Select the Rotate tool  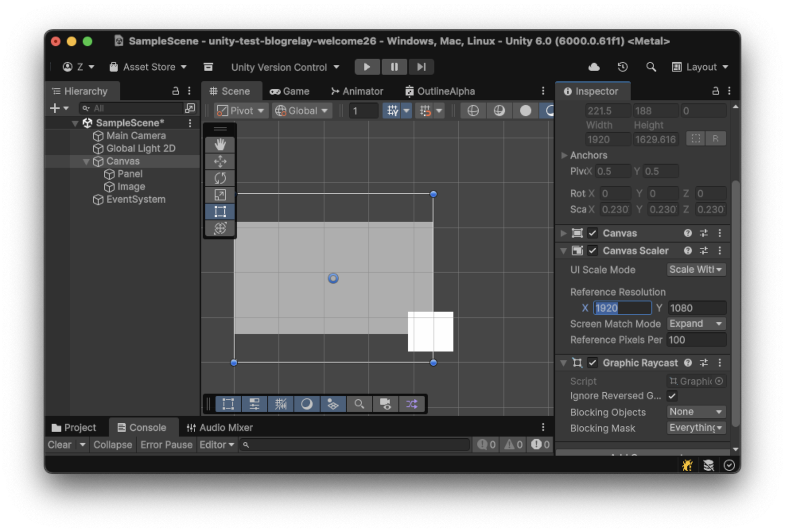point(220,178)
